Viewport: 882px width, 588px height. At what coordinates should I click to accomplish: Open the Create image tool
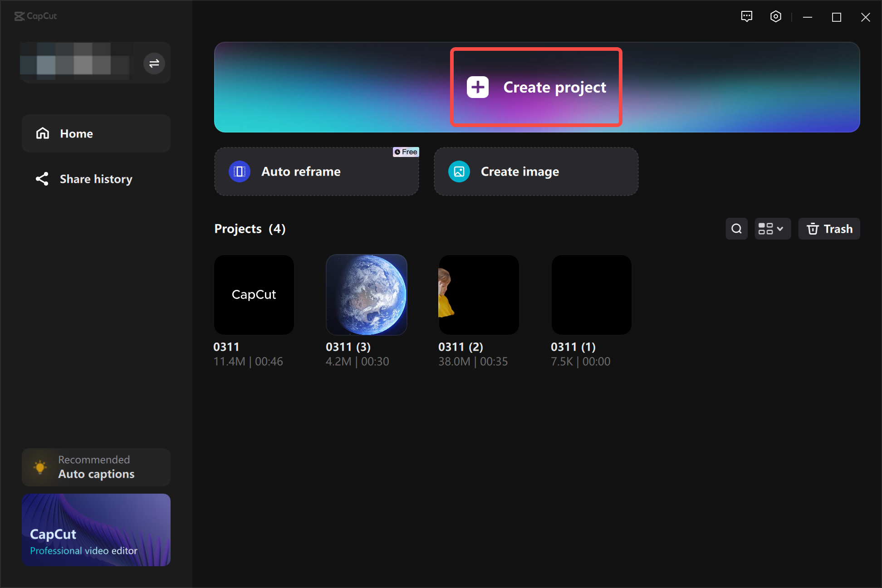[x=536, y=171]
